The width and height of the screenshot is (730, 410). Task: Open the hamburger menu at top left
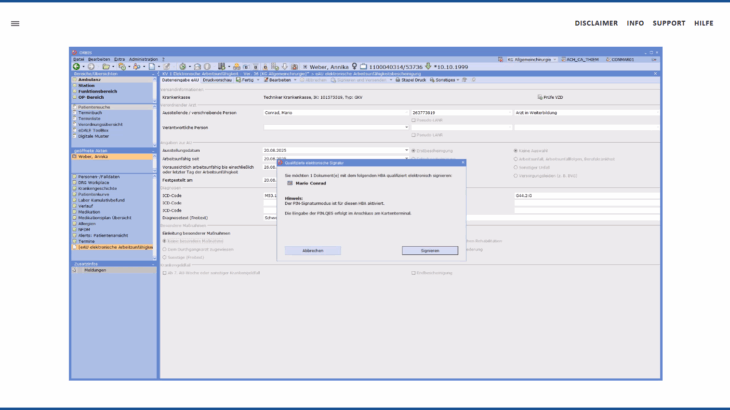(15, 23)
